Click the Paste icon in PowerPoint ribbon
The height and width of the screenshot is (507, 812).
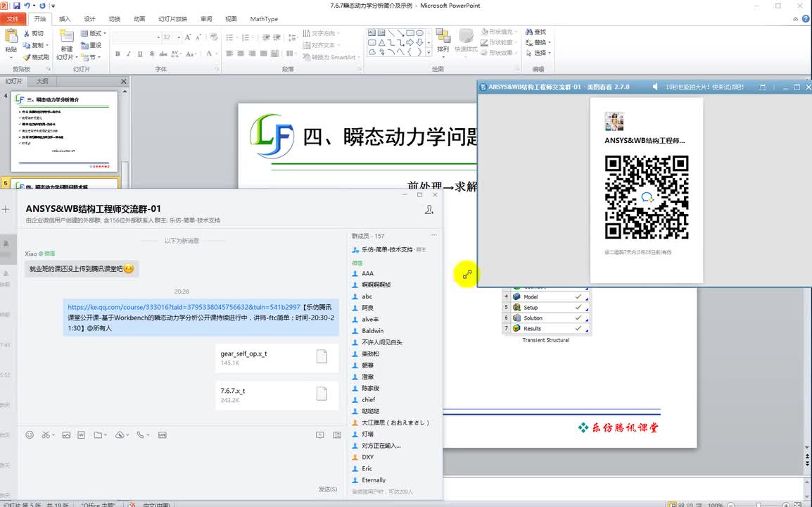point(11,37)
